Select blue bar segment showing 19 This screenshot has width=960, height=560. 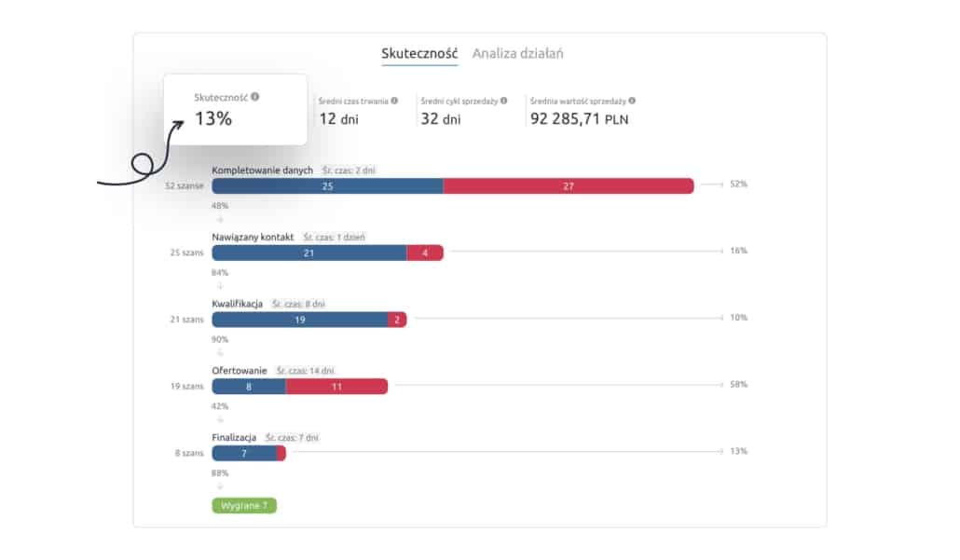point(300,320)
